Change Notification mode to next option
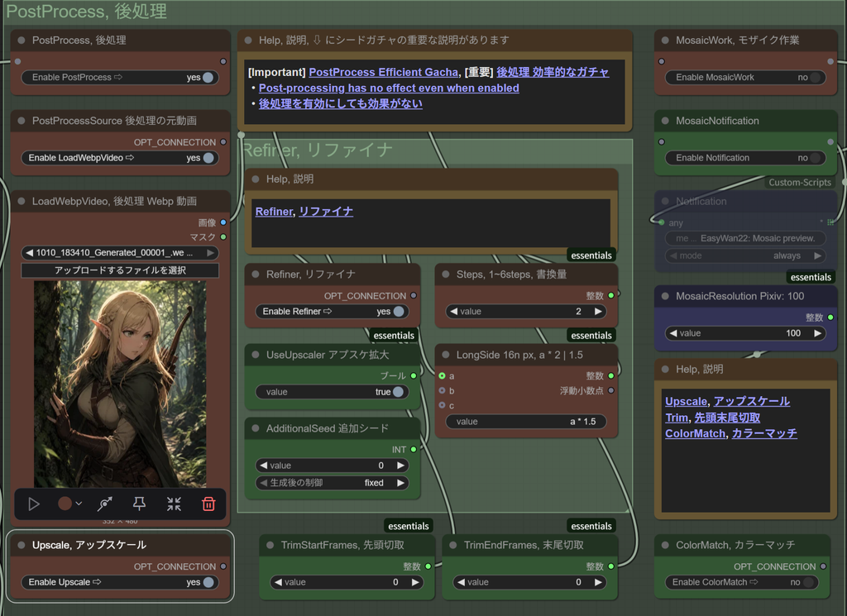 tap(818, 255)
